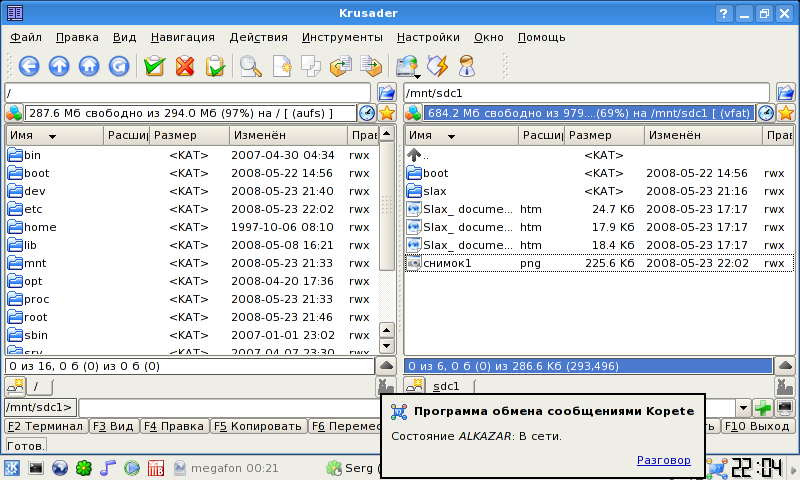
Task: Click the clipboard with green check icon
Action: 154,66
